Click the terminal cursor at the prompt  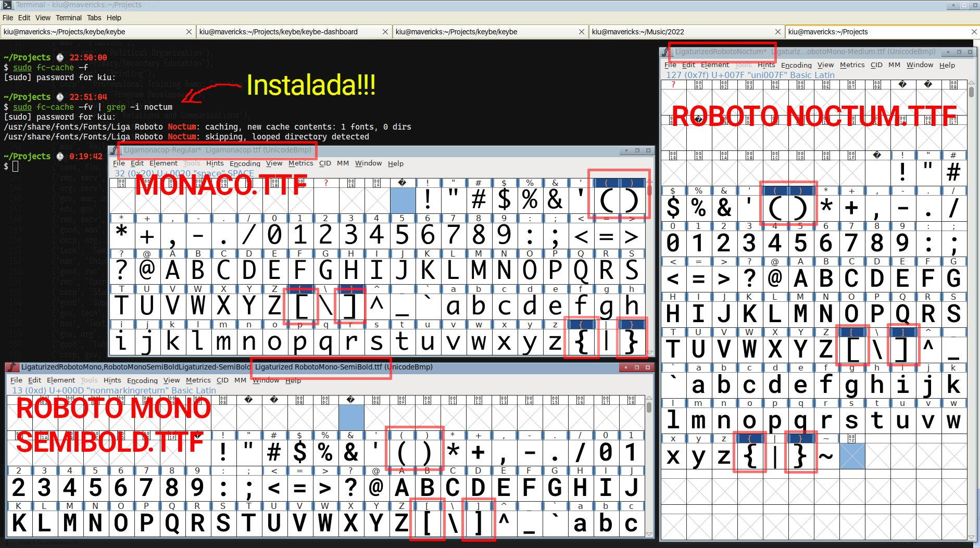[x=15, y=166]
